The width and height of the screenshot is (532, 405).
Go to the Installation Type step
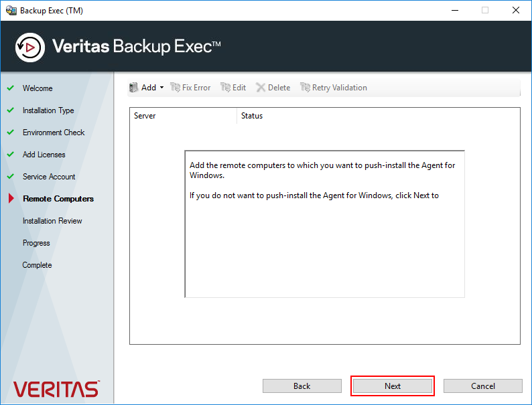[x=48, y=110]
